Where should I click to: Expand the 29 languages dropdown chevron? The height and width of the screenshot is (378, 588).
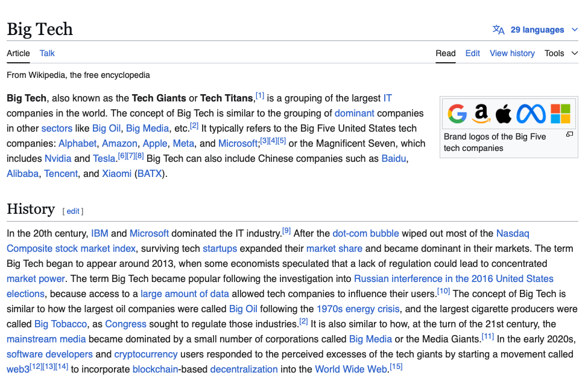point(575,30)
